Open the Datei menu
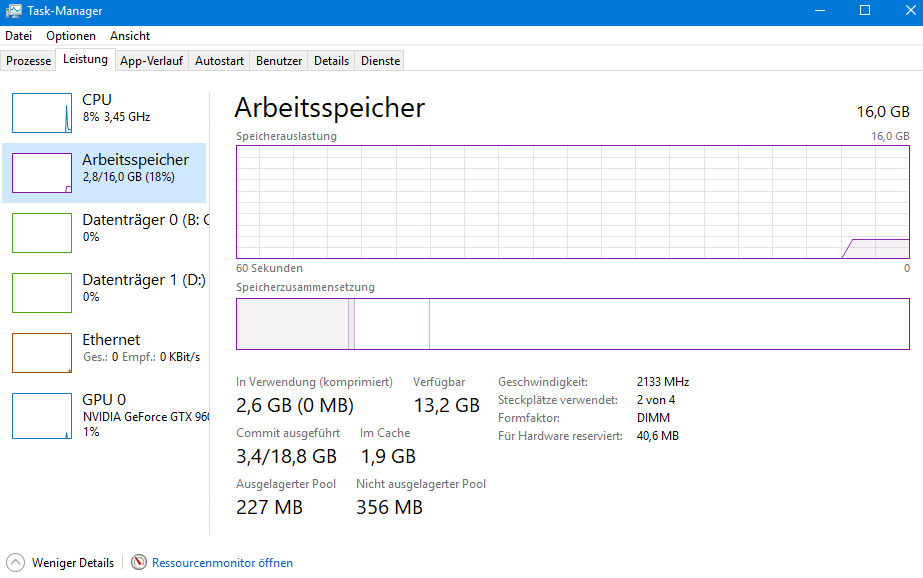 pyautogui.click(x=18, y=35)
